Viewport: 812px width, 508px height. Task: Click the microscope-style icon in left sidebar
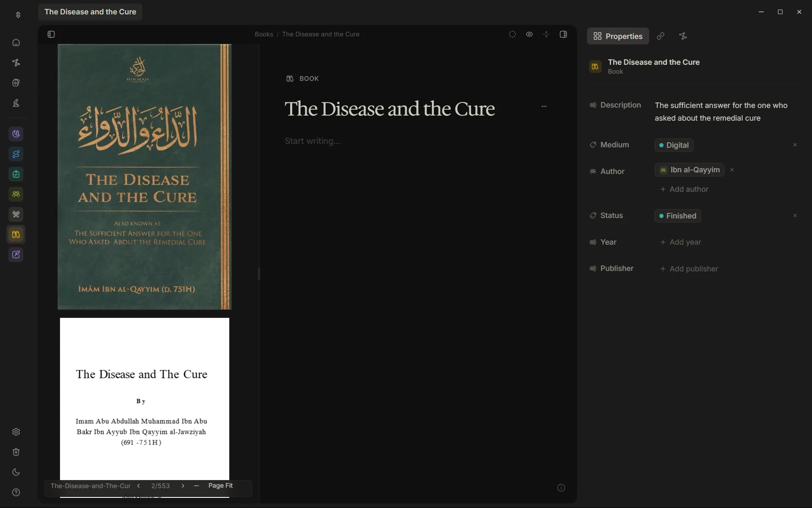tap(16, 103)
